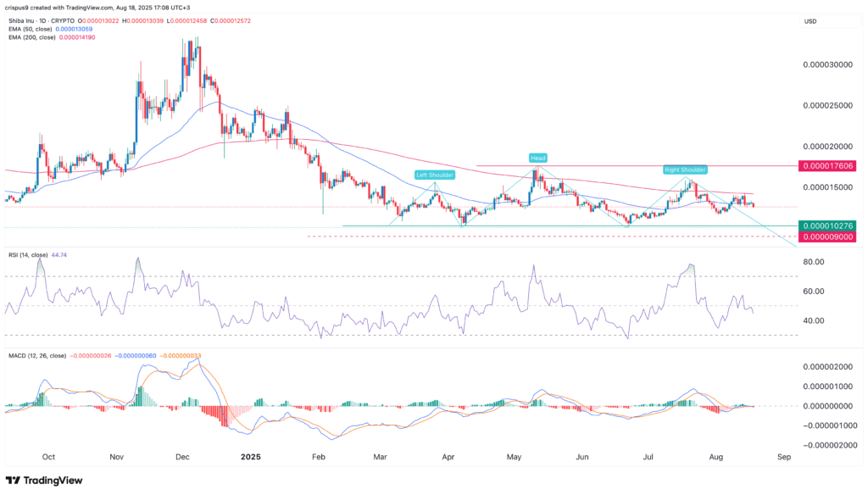This screenshot has height=495, width=868.
Task: Select the Head pattern annotation
Action: click(x=537, y=157)
